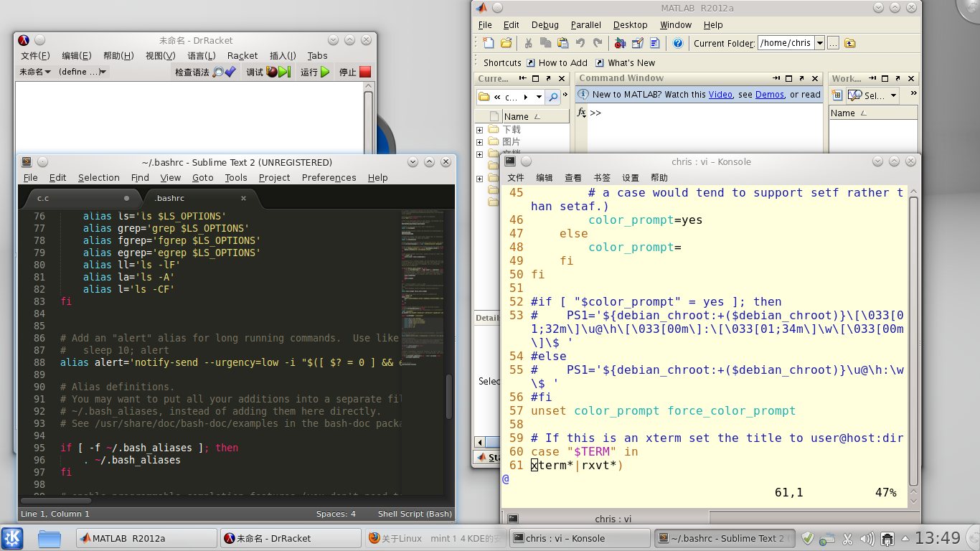Switch to the Firefox taskbar entry
The image size is (980, 551).
click(435, 538)
